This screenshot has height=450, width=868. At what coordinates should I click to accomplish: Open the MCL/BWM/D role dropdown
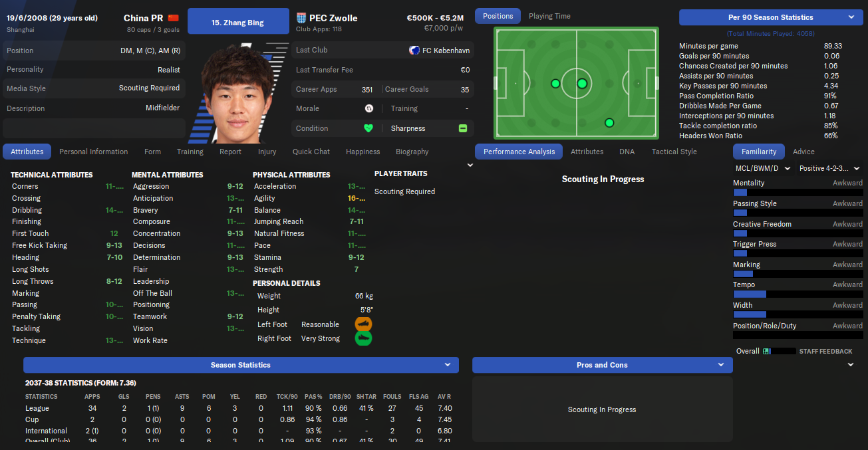(x=762, y=169)
